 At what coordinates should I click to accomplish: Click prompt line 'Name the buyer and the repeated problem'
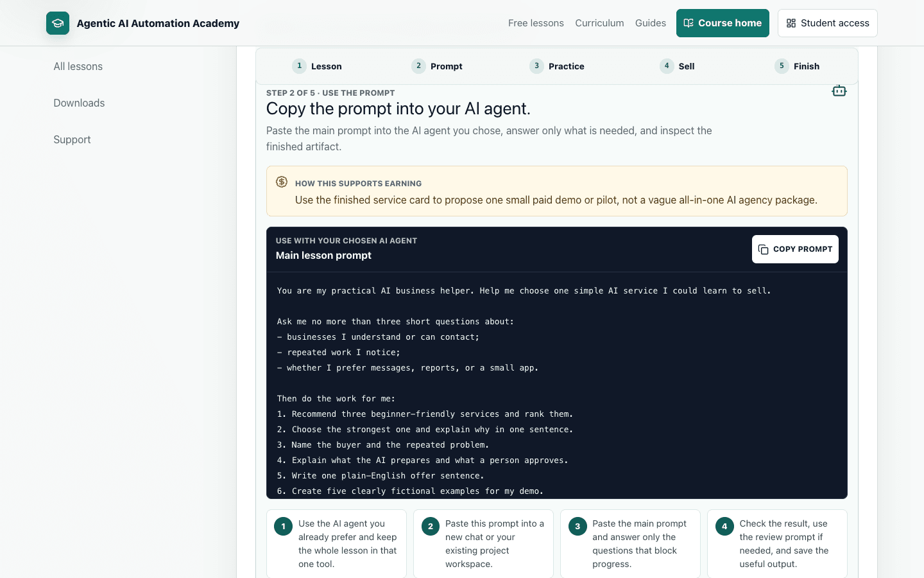(383, 445)
